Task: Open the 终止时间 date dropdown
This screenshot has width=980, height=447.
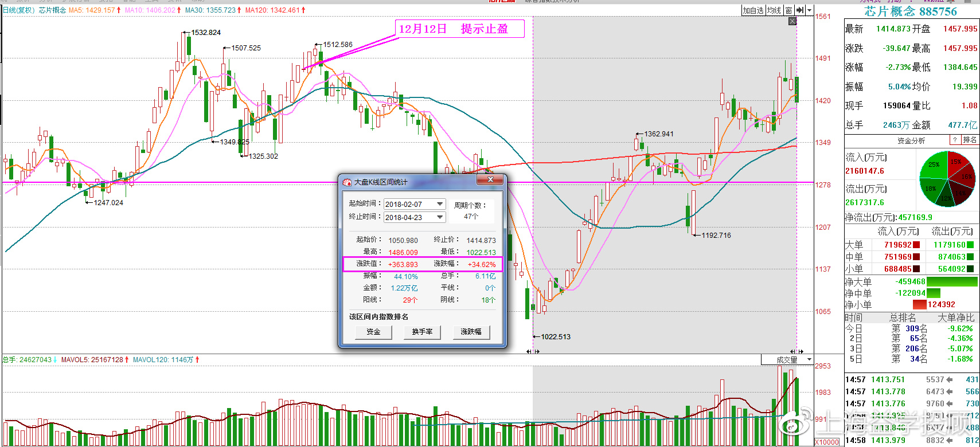Action: pyautogui.click(x=440, y=217)
